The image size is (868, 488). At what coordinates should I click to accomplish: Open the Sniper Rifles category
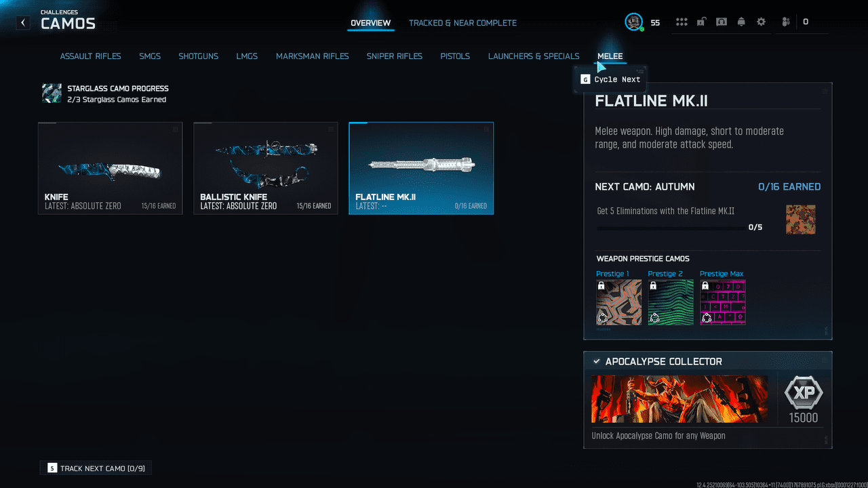[394, 56]
